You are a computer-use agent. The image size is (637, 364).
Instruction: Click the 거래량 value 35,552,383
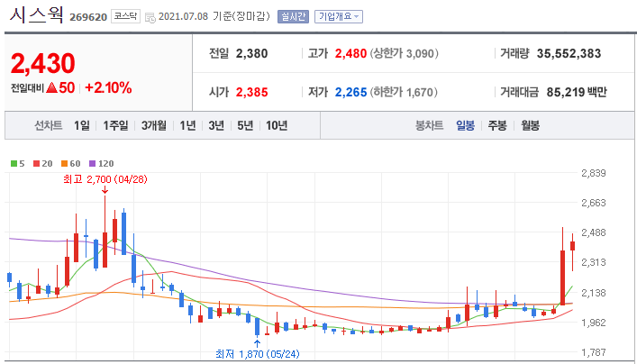(x=569, y=54)
